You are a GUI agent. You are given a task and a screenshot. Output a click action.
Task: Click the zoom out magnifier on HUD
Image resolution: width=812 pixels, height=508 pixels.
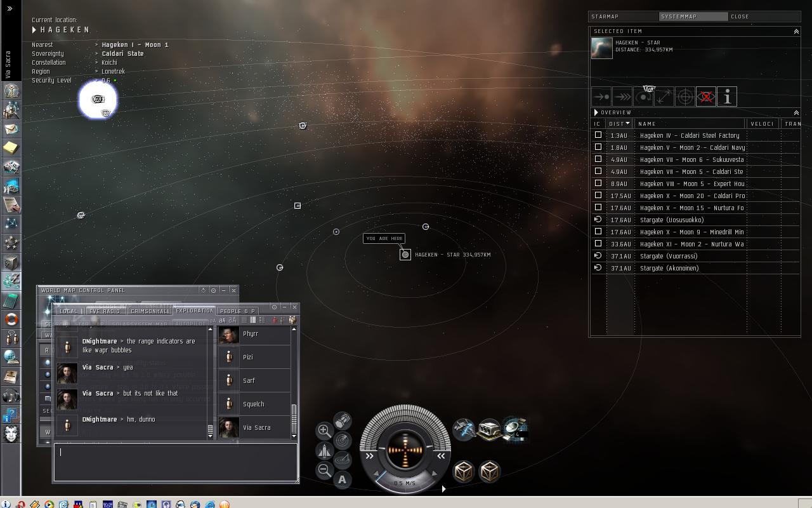pyautogui.click(x=324, y=470)
